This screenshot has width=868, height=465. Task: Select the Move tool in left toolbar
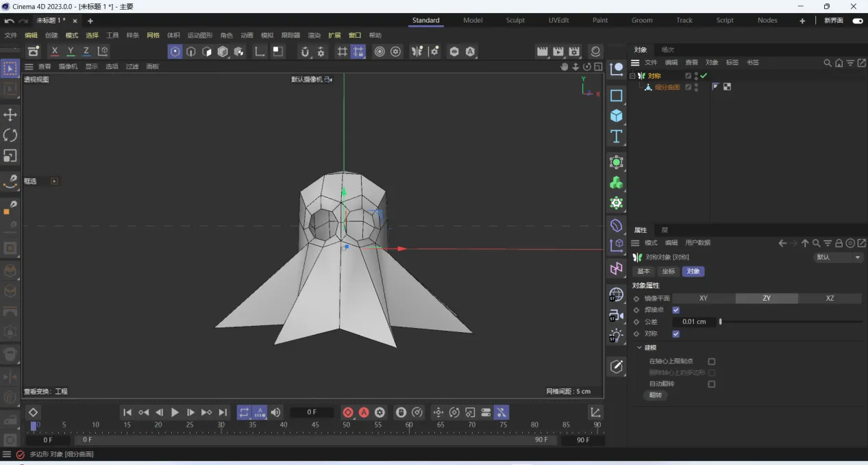click(10, 114)
